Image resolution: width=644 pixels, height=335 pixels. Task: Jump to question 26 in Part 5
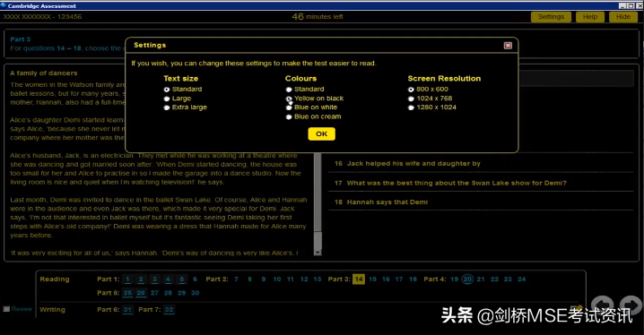141,293
